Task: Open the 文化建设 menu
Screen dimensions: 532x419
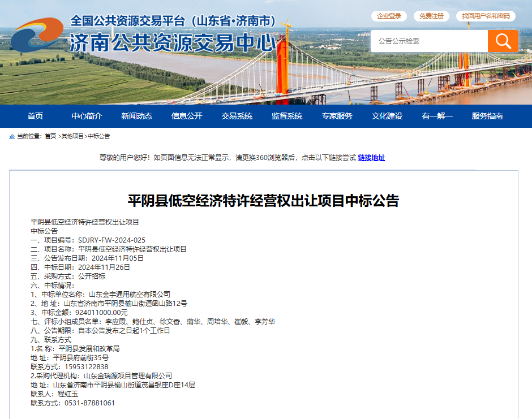Action: [x=388, y=116]
